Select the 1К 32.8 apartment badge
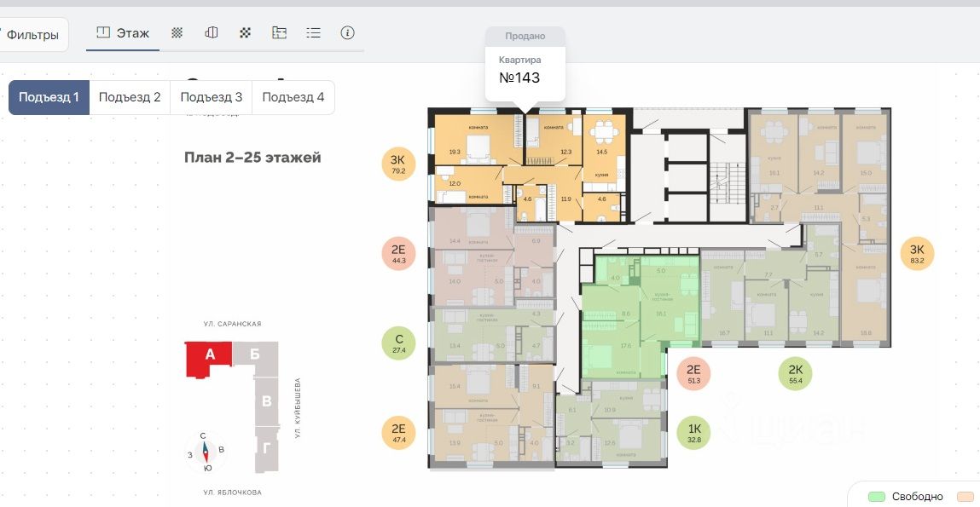This screenshot has height=507, width=980. (693, 433)
